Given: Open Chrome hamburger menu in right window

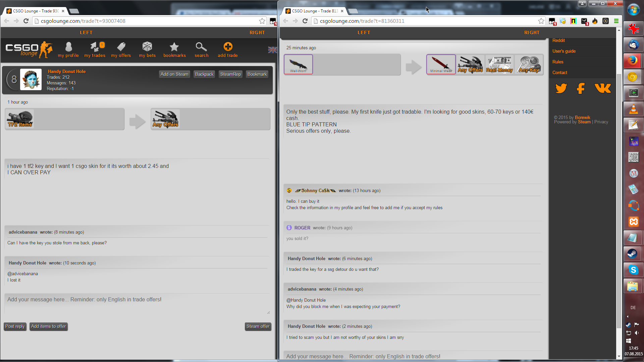Looking at the screenshot, I should click(616, 21).
